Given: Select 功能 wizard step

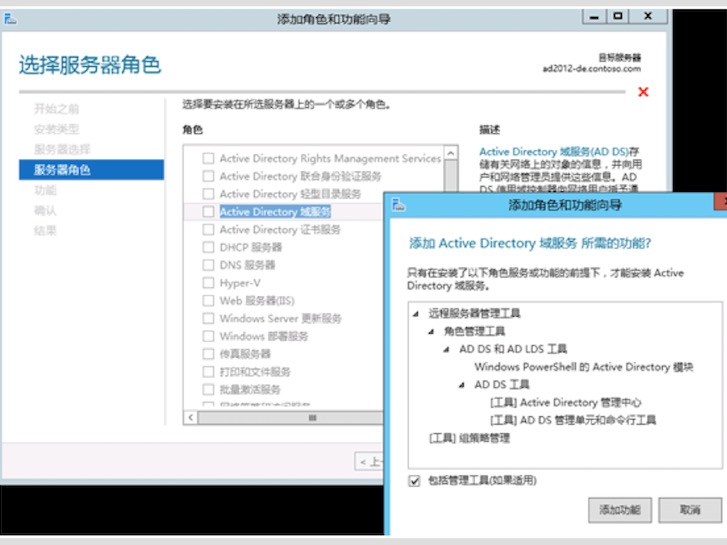Looking at the screenshot, I should pos(45,190).
